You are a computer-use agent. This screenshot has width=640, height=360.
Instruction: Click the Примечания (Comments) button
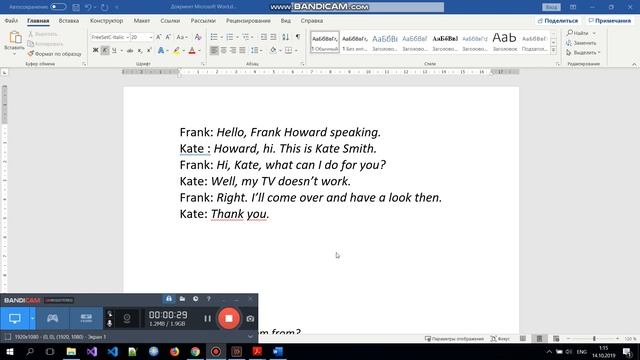point(610,20)
